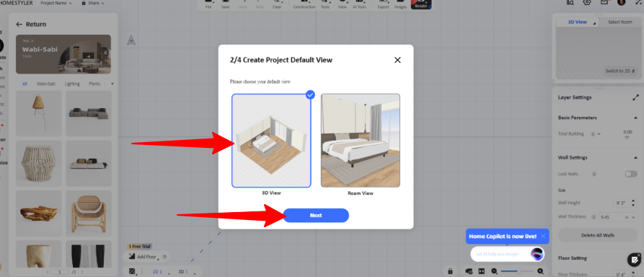
Task: Select the Plants category tab
Action: pos(94,84)
